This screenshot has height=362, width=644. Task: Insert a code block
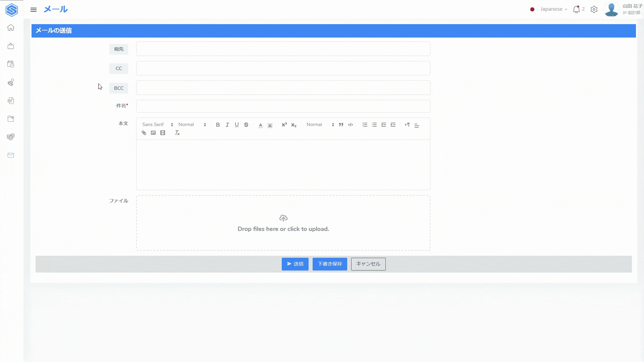coord(351,125)
